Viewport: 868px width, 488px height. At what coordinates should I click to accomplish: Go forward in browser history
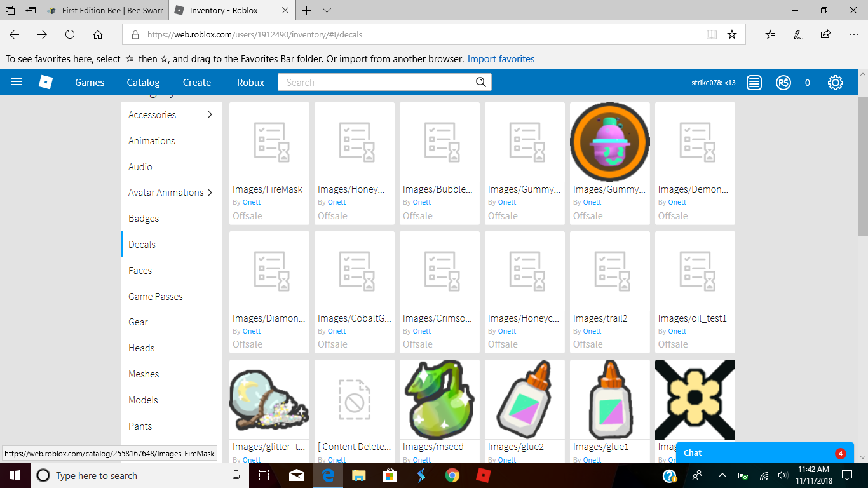(43, 35)
